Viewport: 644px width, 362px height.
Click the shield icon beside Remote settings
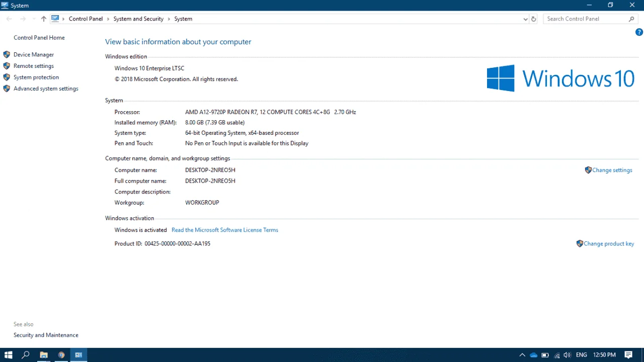(x=7, y=66)
